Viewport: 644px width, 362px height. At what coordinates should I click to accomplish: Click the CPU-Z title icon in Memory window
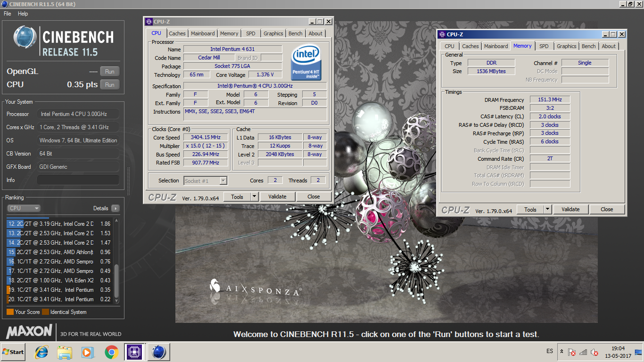point(442,34)
